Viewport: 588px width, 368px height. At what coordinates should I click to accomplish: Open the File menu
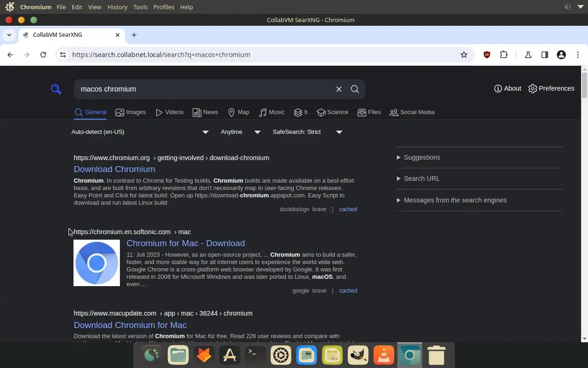[61, 7]
